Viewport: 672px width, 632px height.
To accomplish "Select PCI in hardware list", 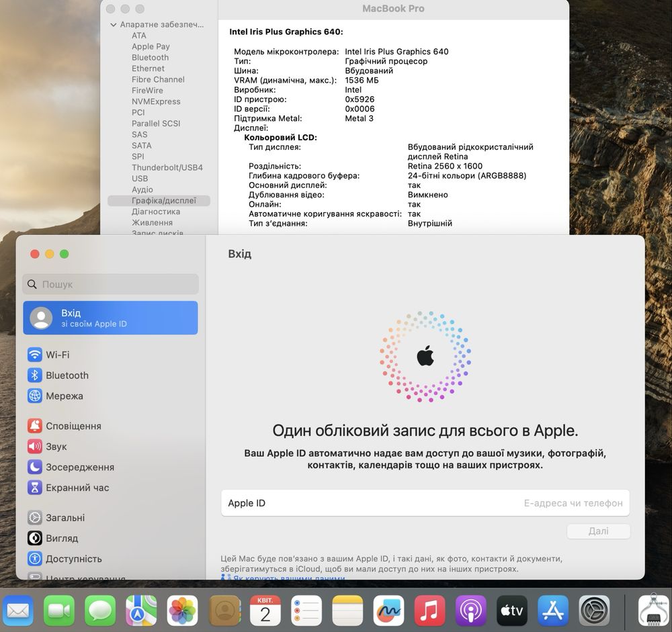I will tap(138, 112).
